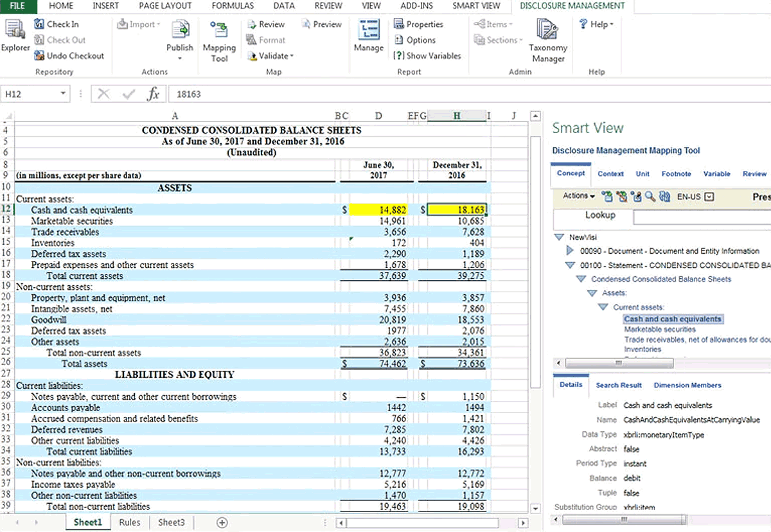Open the EN-US language dropdown
Screen dimensions: 771x532
click(x=709, y=197)
